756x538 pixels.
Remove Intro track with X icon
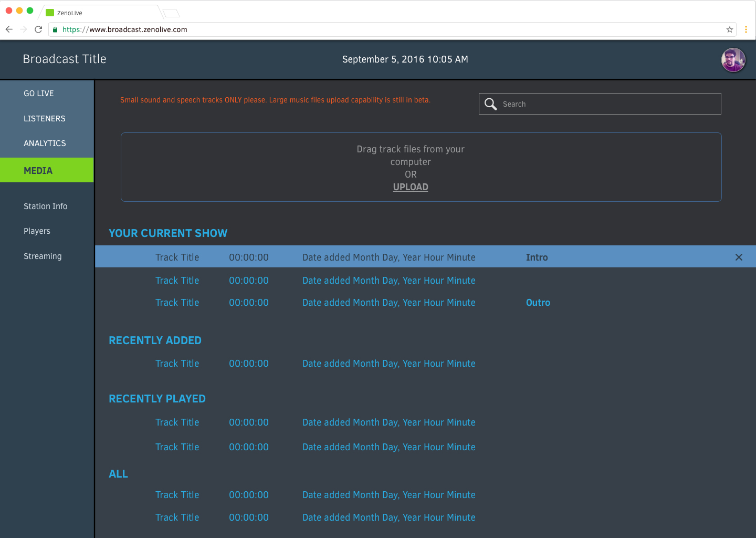tap(739, 257)
